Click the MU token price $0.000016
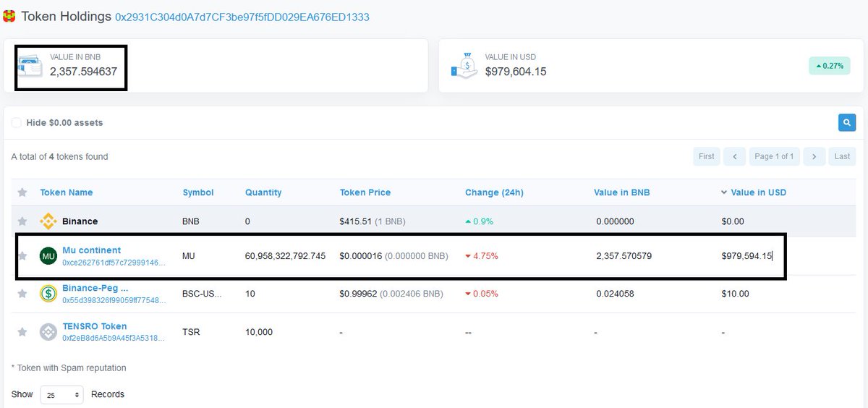The height and width of the screenshot is (408, 868). point(393,256)
